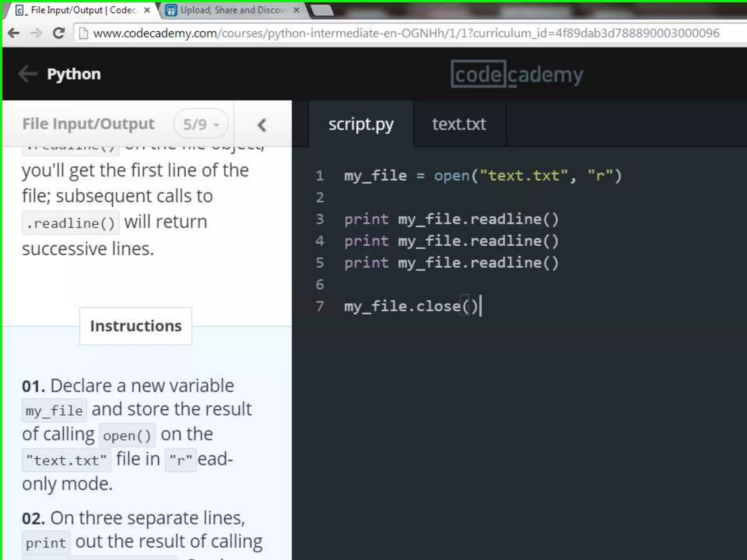This screenshot has width=747, height=560.
Task: Click code line 1 with open("text.txt")
Action: coord(483,176)
